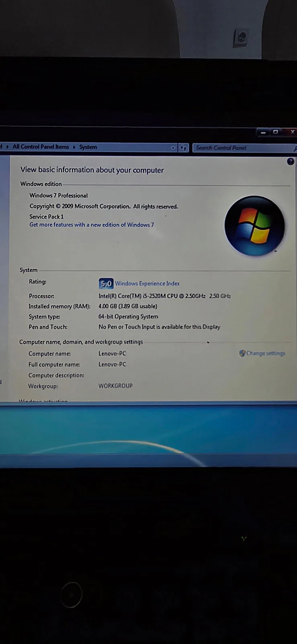
Task: Click the 5.0 rating score badge
Action: click(x=106, y=283)
